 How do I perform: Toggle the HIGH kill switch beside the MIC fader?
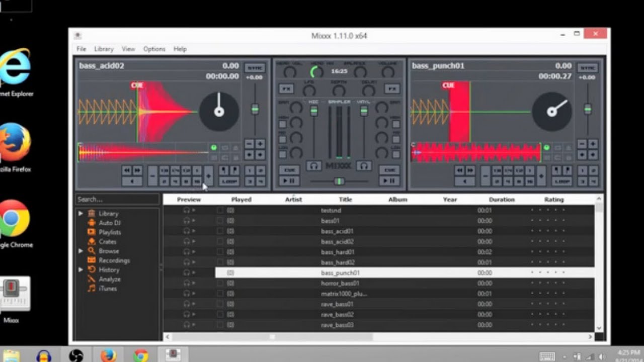point(283,124)
